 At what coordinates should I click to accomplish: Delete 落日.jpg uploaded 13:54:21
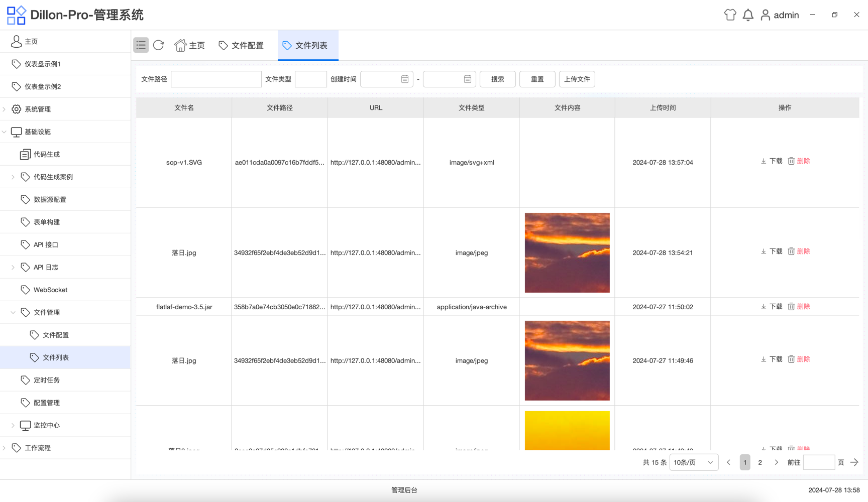(799, 252)
